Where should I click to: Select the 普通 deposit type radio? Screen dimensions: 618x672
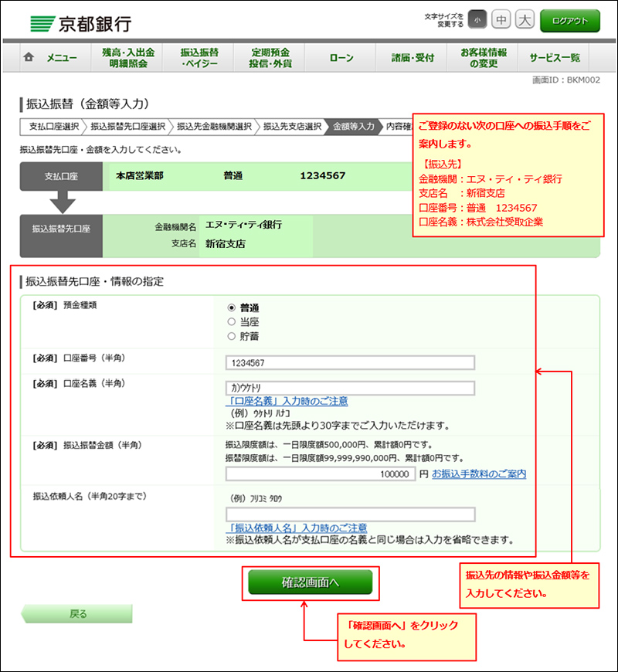coord(232,307)
